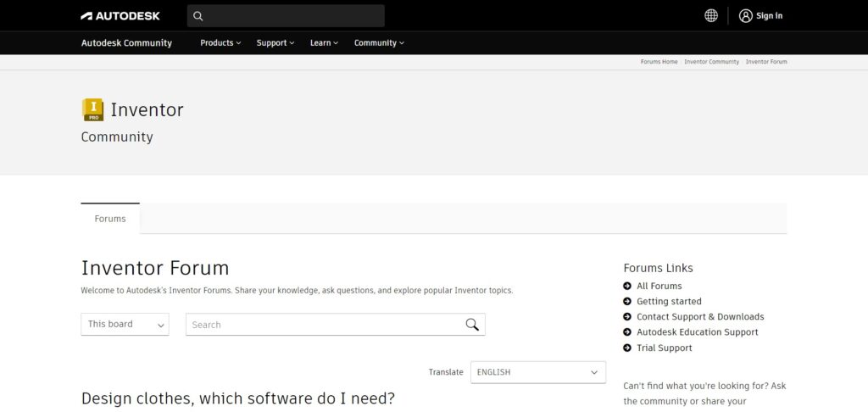Open Inventor Community breadcrumb
The image size is (868, 412).
[x=711, y=62]
